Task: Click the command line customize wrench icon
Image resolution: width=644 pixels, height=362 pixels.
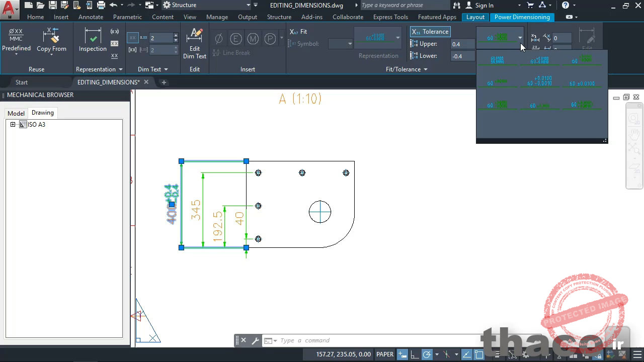Action: (255, 340)
